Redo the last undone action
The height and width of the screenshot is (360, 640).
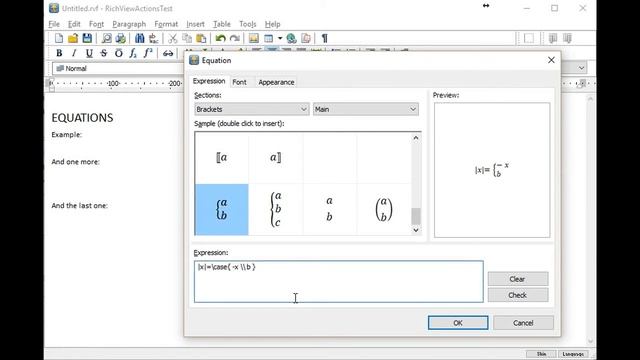point(235,38)
